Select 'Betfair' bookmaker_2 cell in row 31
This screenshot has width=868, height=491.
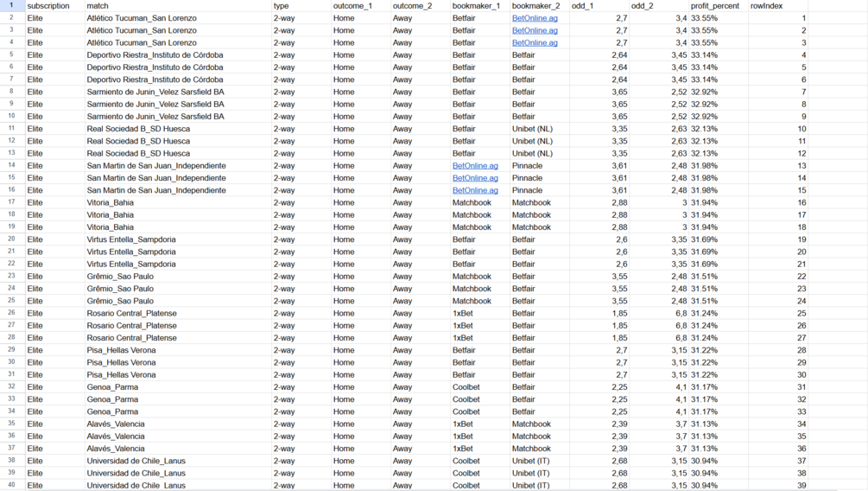pyautogui.click(x=540, y=374)
